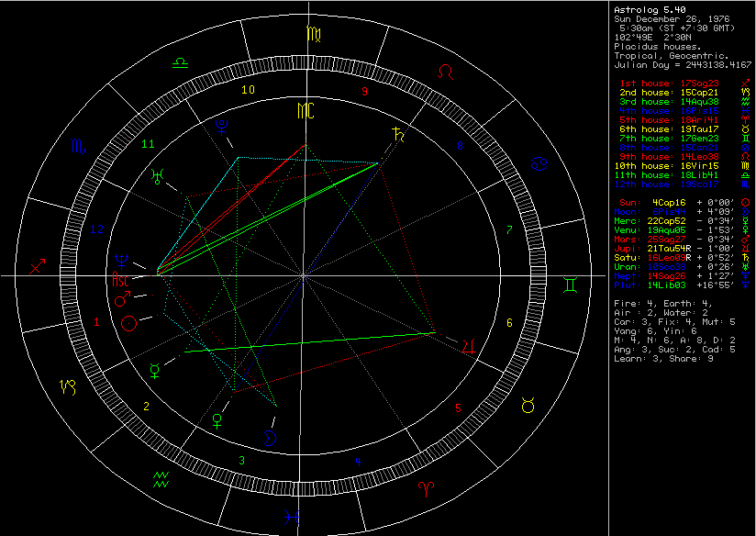Select the blue Moon crescent in the chart
The height and width of the screenshot is (536, 756).
(x=271, y=438)
